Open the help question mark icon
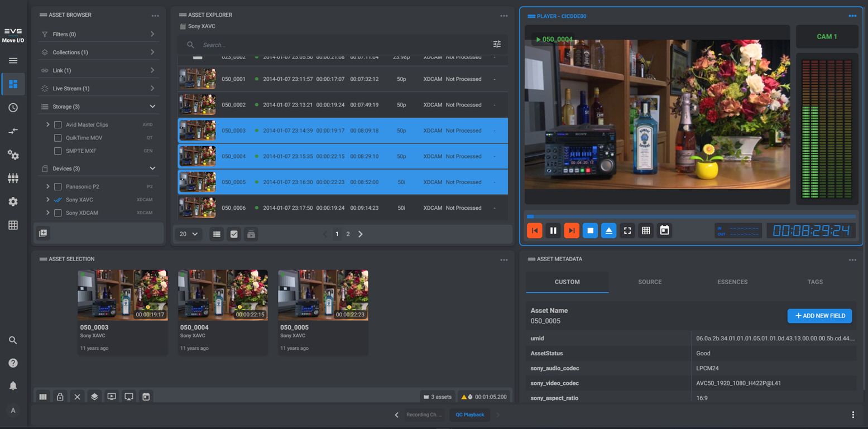This screenshot has height=429, width=868. point(13,363)
